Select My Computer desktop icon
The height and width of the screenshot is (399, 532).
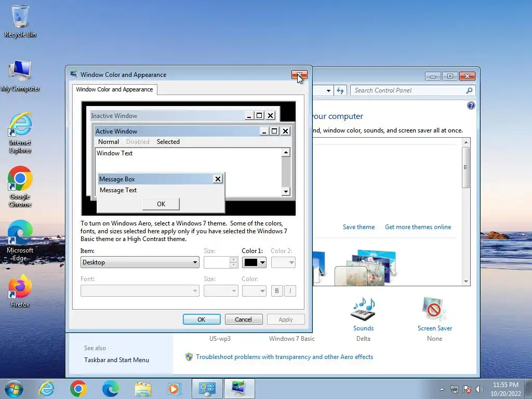tap(20, 75)
